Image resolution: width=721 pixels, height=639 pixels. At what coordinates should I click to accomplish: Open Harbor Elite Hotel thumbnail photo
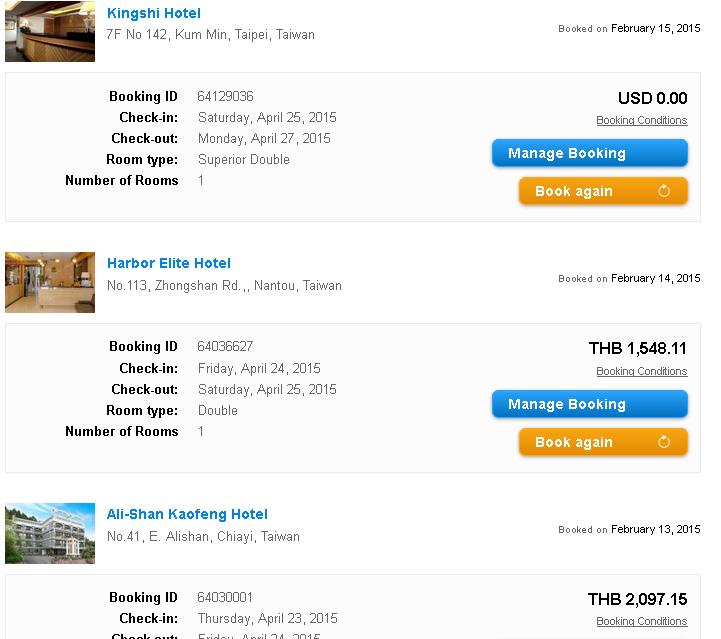click(x=50, y=282)
